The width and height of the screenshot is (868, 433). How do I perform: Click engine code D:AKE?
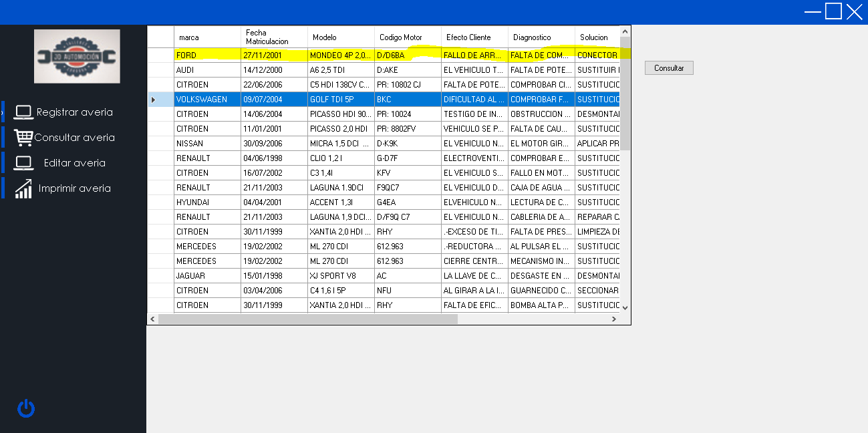408,70
